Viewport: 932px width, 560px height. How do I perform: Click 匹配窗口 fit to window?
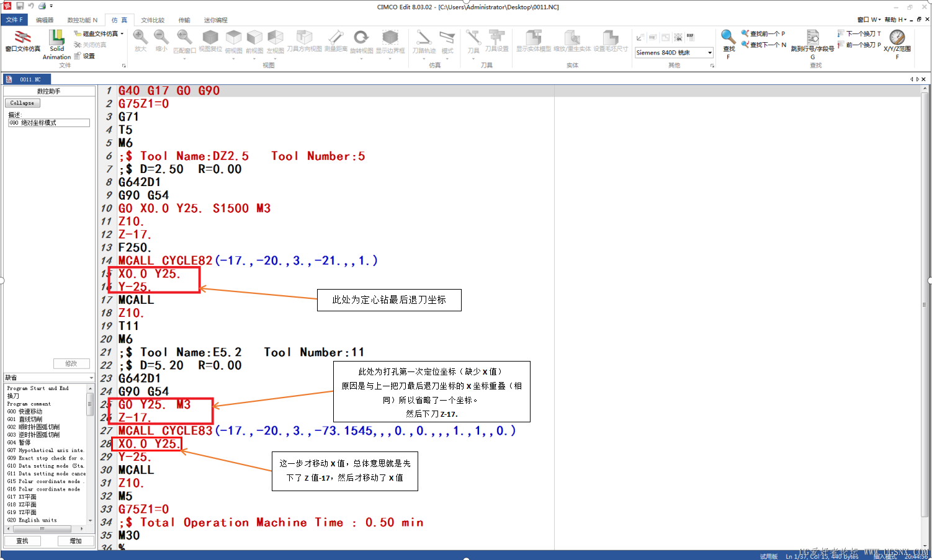click(184, 41)
